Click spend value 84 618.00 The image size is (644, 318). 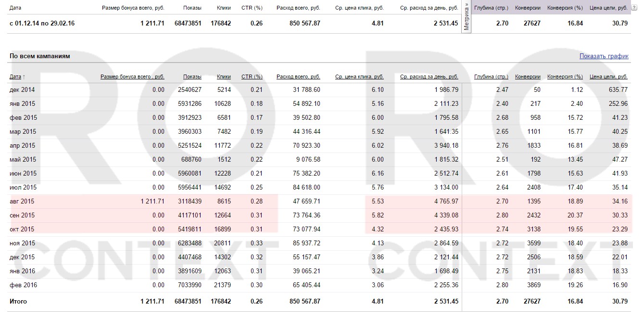(306, 187)
